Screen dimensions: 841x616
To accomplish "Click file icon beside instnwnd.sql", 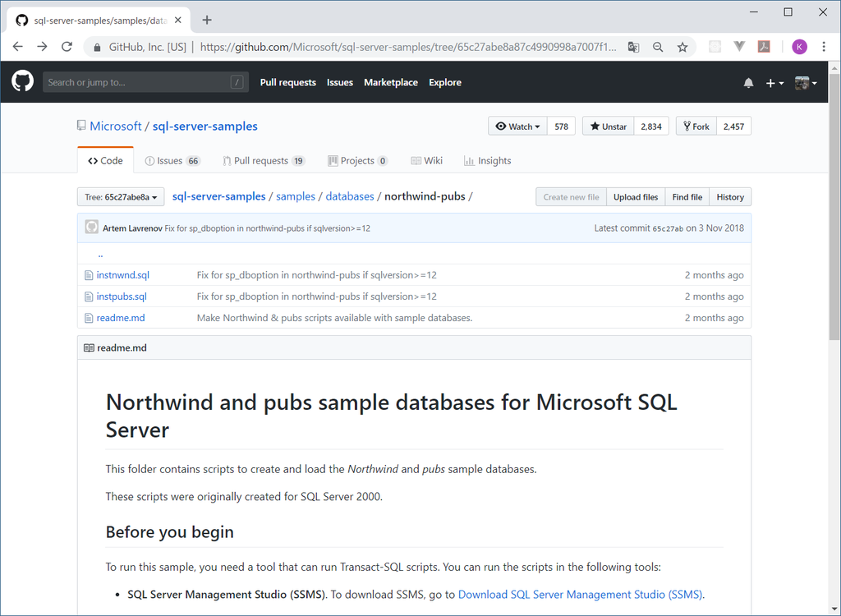I will 89,275.
